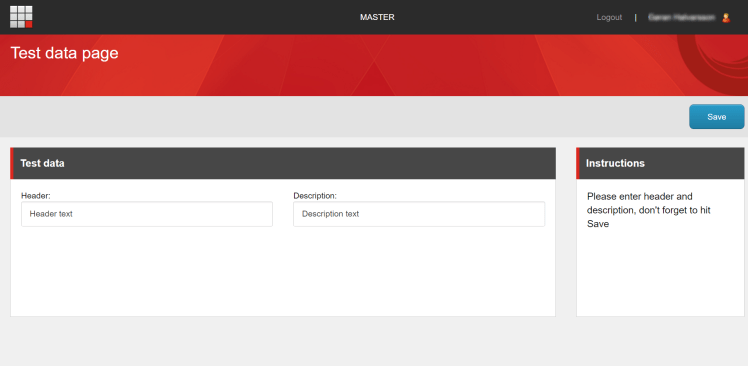748x366 pixels.
Task: Focus the Description text input field
Action: point(419,214)
